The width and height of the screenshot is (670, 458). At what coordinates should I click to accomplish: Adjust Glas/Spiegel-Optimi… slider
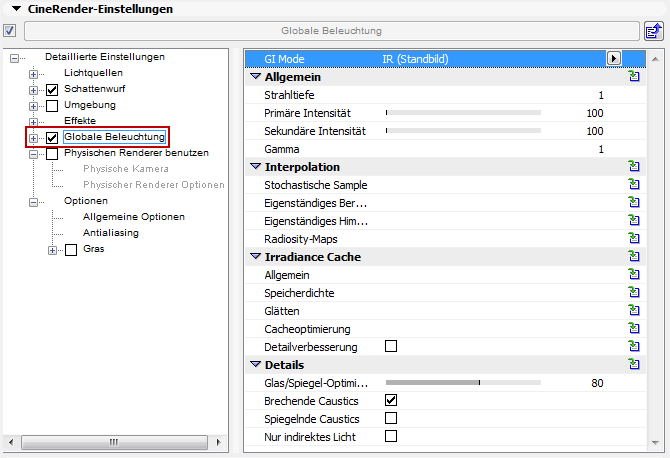pos(463,382)
